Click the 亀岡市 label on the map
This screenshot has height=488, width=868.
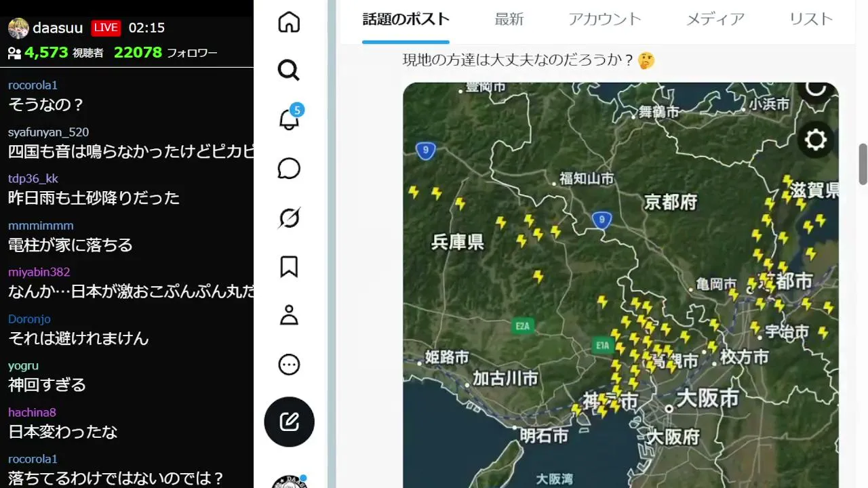pos(716,285)
